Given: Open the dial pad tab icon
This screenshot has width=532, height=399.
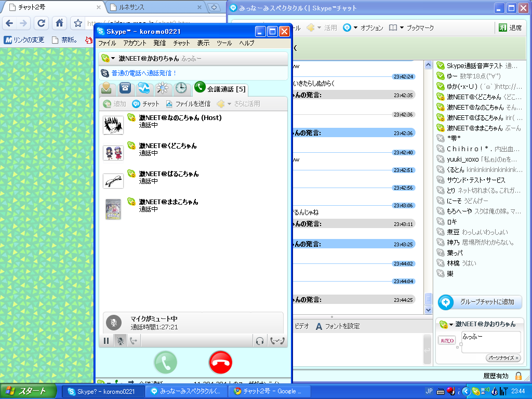Looking at the screenshot, I should (125, 88).
